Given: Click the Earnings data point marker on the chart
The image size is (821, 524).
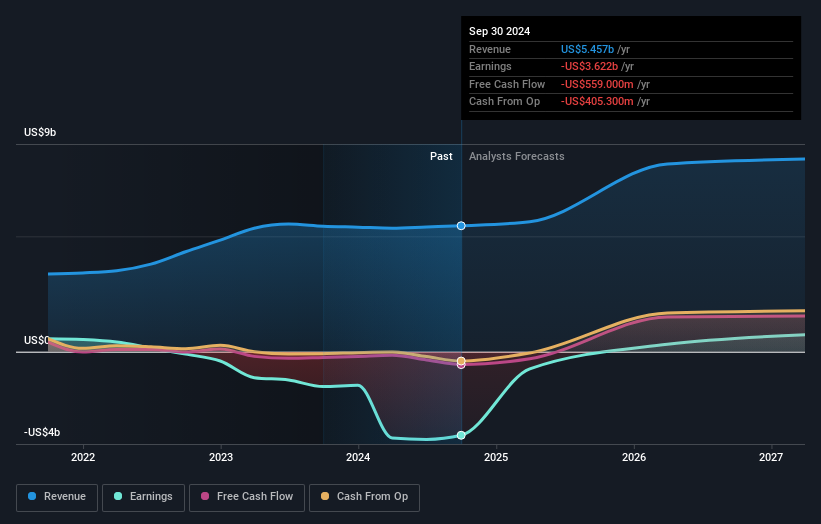Looking at the screenshot, I should coord(461,435).
